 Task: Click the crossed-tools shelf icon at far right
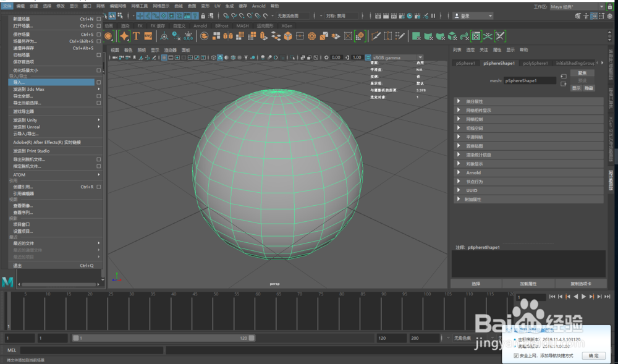pos(500,36)
